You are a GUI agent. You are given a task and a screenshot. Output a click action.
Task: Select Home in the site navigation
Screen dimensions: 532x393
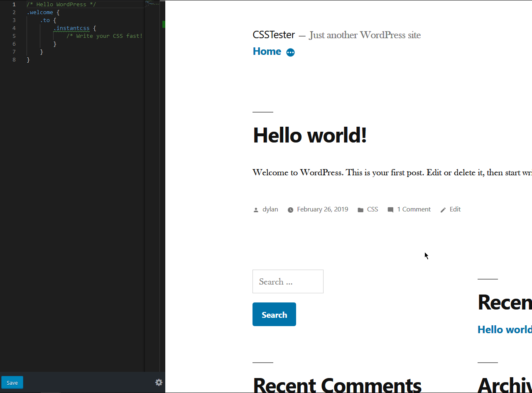(266, 51)
